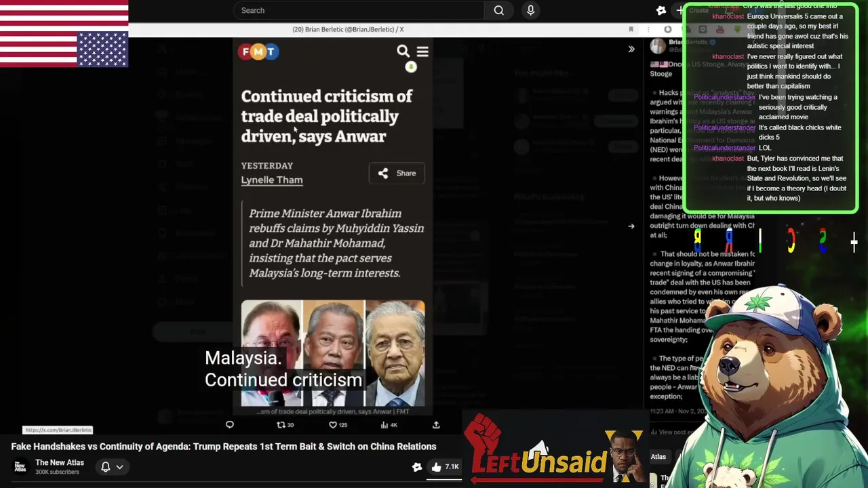Open the icon left of Create
868x488 pixels.
661,10
